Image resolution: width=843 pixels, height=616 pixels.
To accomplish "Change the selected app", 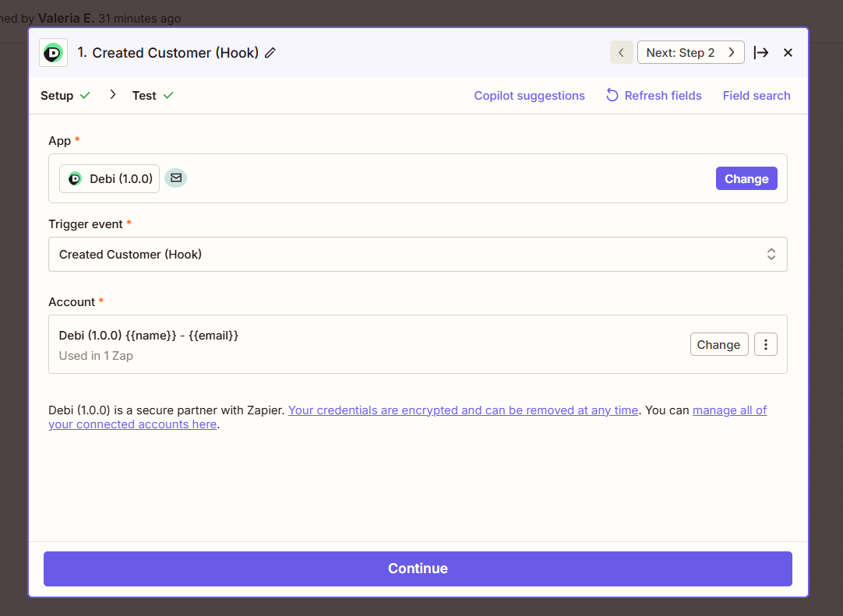I will tap(746, 178).
